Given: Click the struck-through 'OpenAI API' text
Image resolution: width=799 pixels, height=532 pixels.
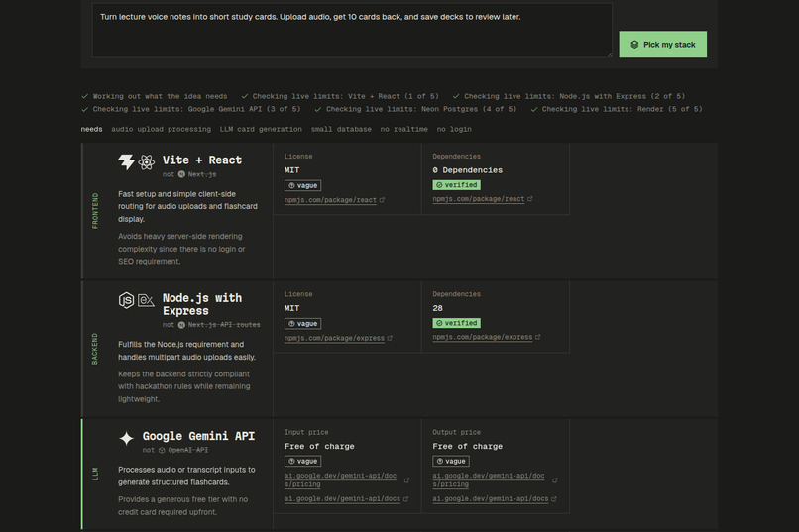Looking at the screenshot, I should (188, 450).
